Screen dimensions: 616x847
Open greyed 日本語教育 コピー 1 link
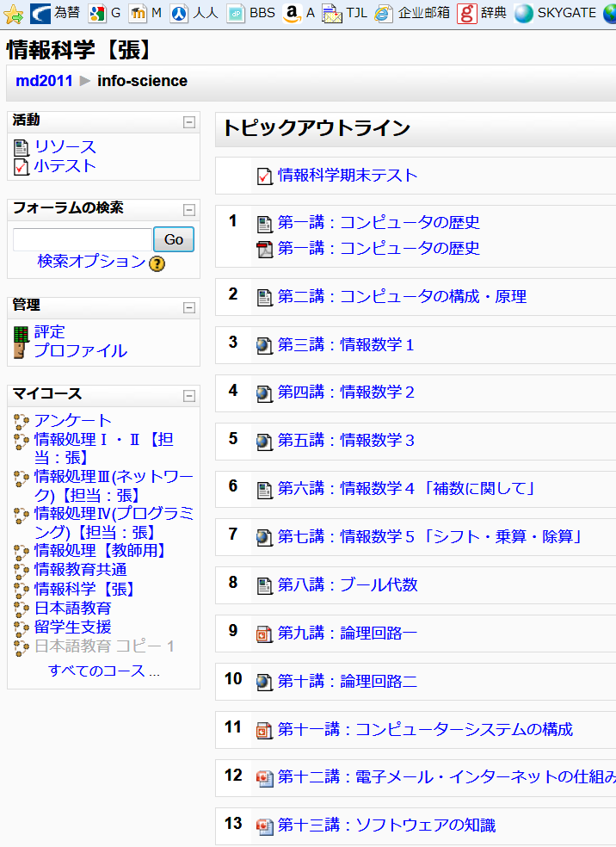point(104,646)
